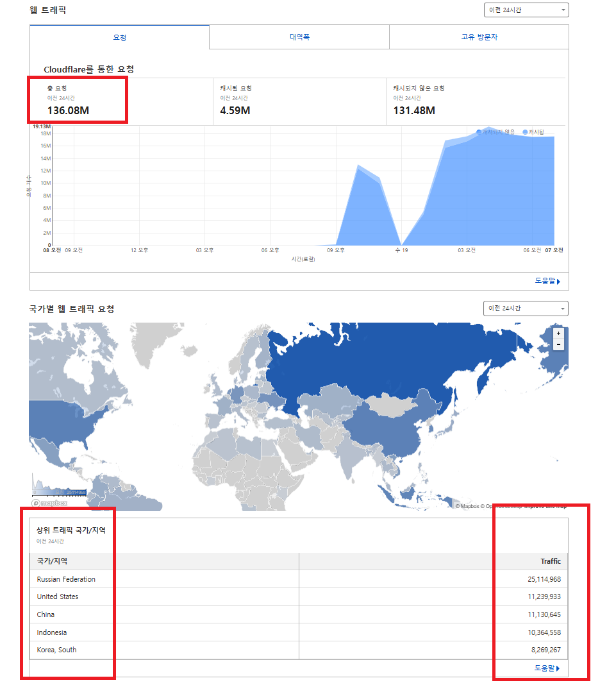616x685 pixels.
Task: Click the Traffic column header
Action: [x=550, y=561]
